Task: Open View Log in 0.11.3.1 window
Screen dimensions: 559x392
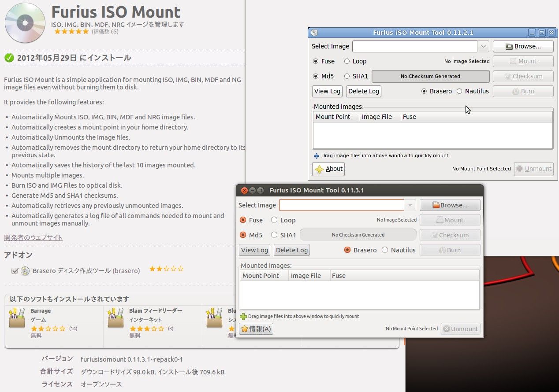Action: (254, 250)
